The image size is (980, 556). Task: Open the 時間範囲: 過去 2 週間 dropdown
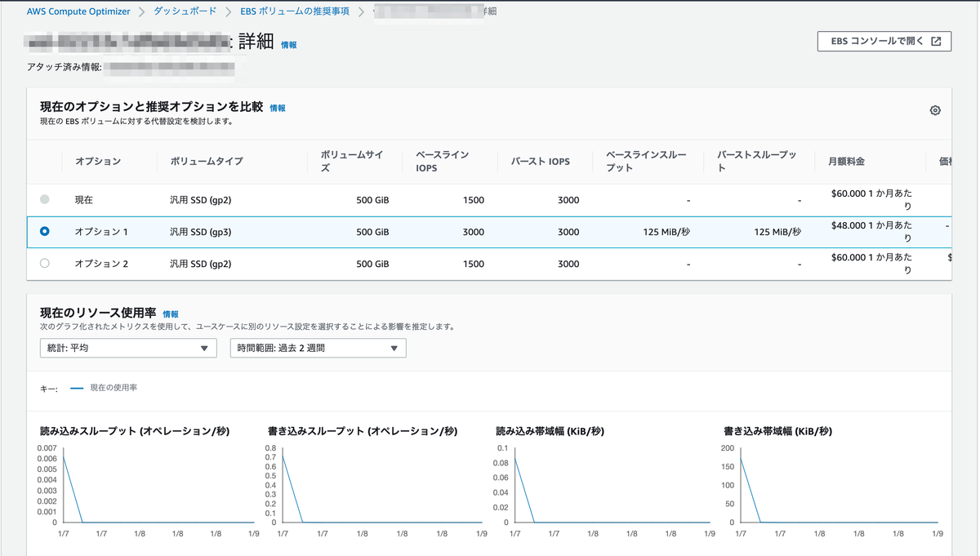318,348
